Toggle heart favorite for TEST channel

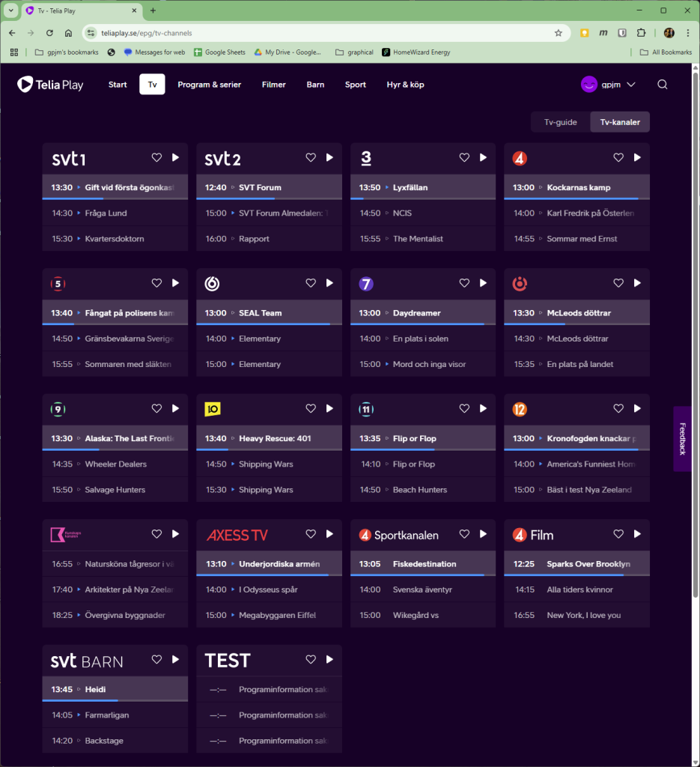[311, 660]
